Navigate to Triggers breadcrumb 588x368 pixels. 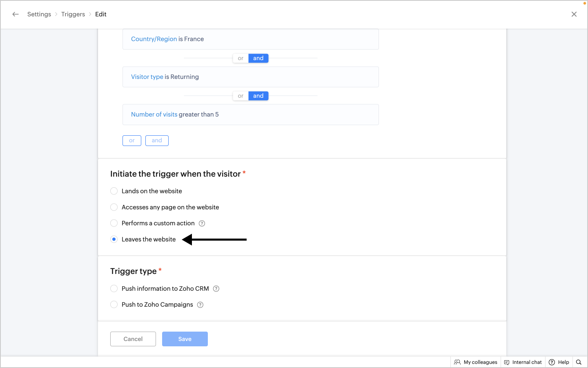tap(73, 14)
